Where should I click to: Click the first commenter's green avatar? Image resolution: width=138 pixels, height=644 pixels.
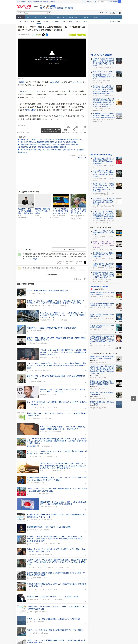tap(19, 254)
